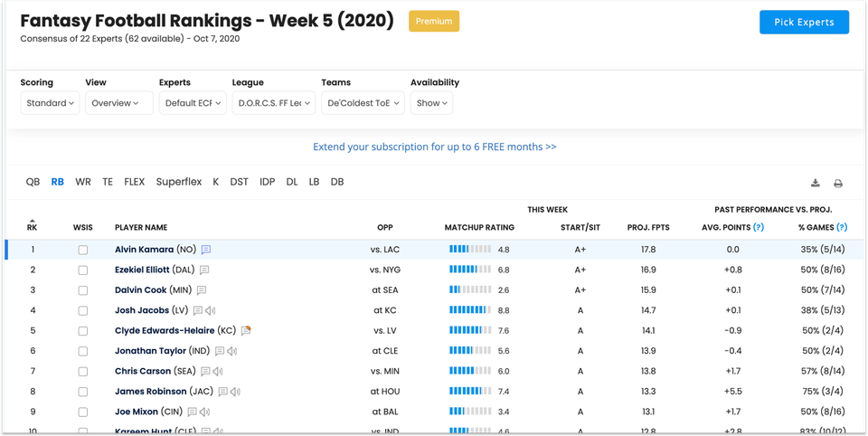Open Clyde Edwards-Helaire's news note icon
Viewport: 868px width, 436px height.
pos(246,331)
